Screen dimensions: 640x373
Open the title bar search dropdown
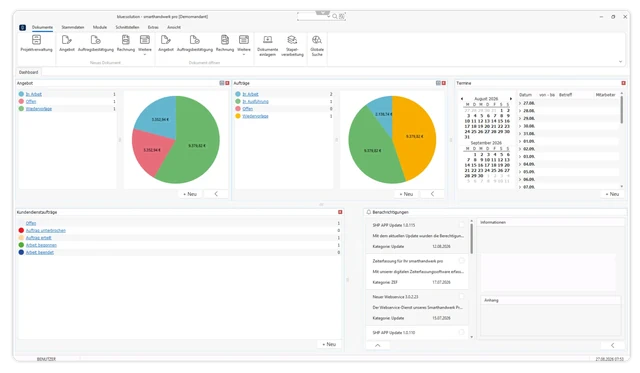coord(329,16)
